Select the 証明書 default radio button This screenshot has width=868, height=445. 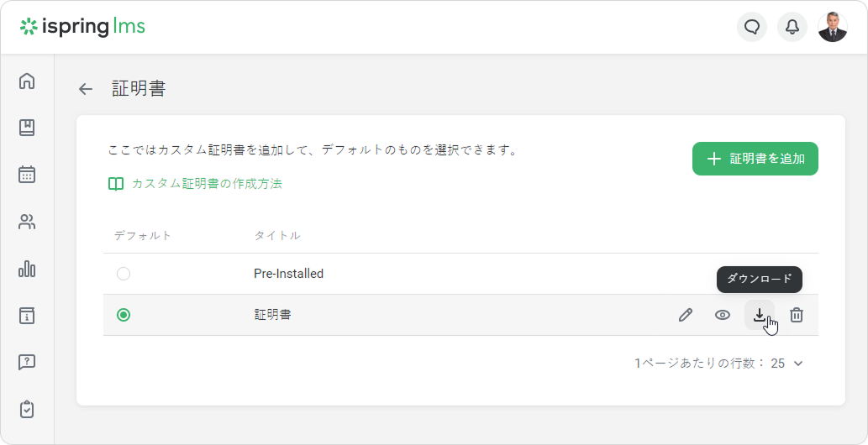point(124,315)
